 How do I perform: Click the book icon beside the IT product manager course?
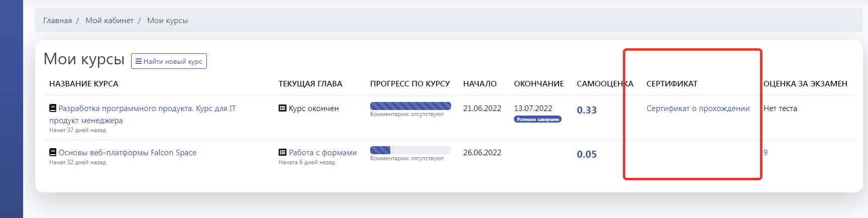[53, 108]
